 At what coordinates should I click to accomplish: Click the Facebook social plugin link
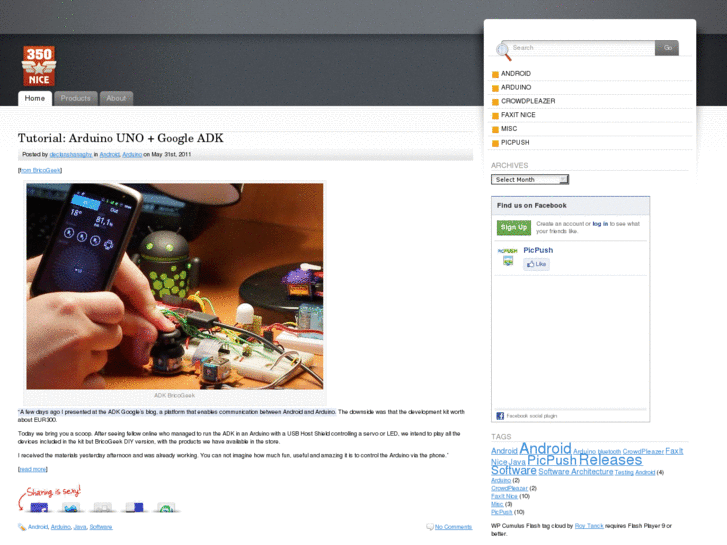pyautogui.click(x=531, y=416)
